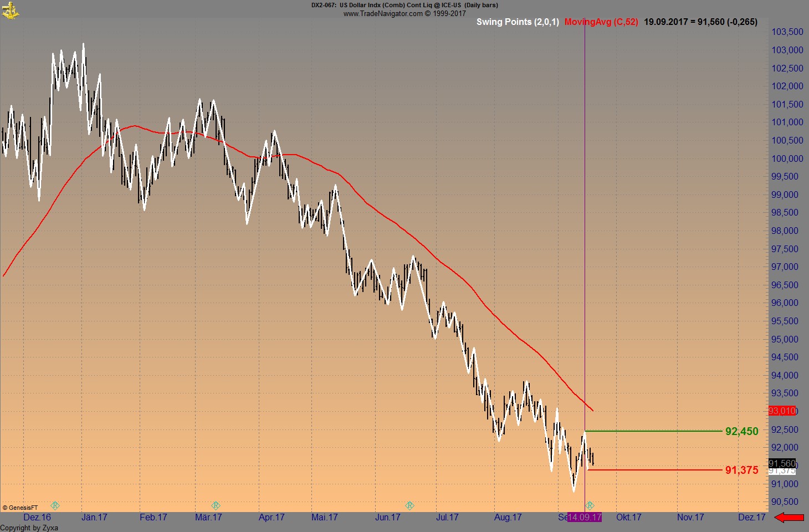Select the green 92,450 level label
Screen dimensions: 809x532
742,431
